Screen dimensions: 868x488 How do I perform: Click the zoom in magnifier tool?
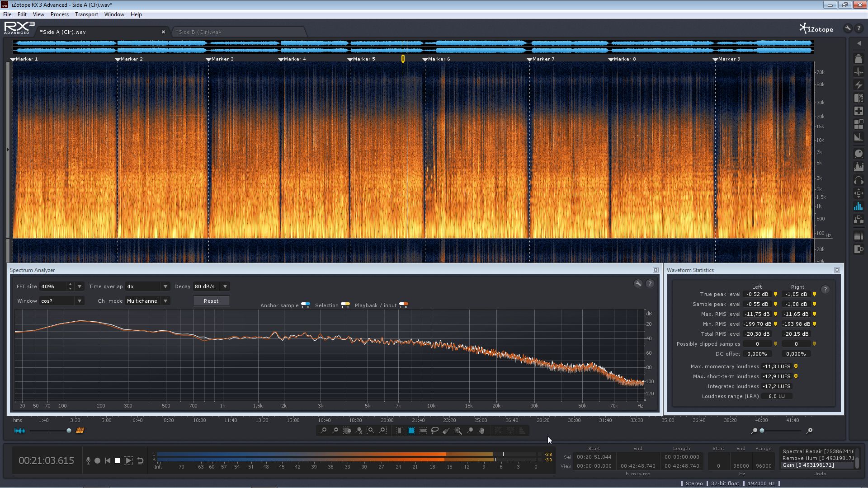[323, 431]
